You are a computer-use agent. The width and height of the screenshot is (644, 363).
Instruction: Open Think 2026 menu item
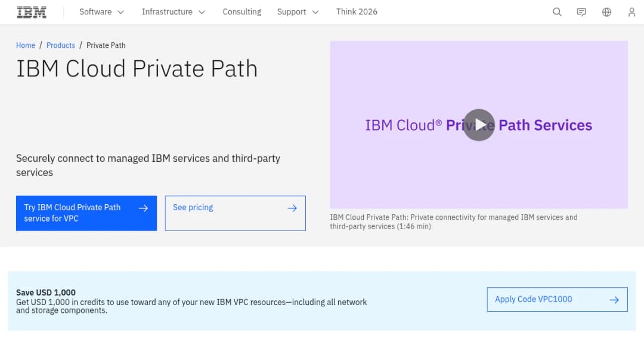(x=357, y=12)
